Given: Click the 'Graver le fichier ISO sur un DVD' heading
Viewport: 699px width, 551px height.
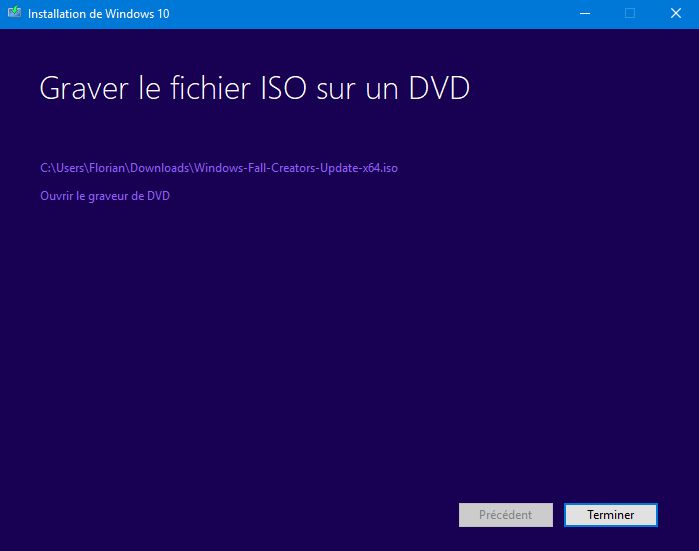Looking at the screenshot, I should [x=255, y=88].
